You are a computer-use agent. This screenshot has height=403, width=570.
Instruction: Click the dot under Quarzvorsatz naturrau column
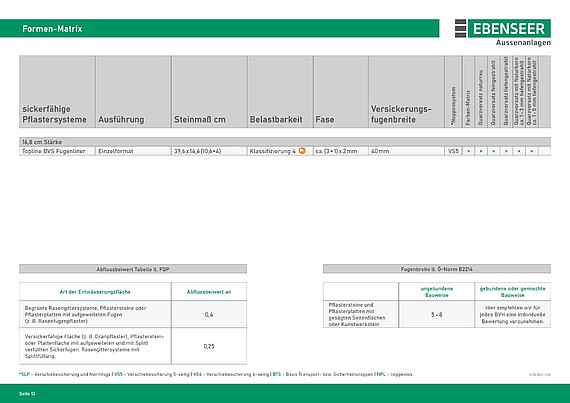coord(481,151)
